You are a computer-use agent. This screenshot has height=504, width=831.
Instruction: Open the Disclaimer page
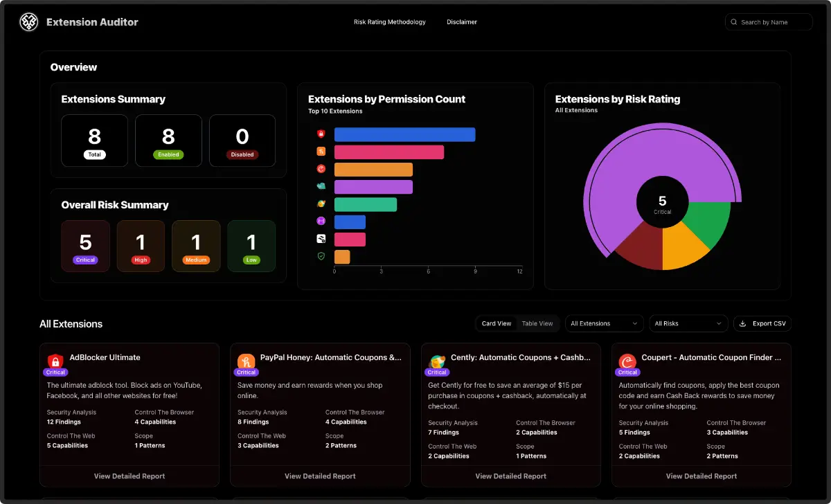click(462, 22)
